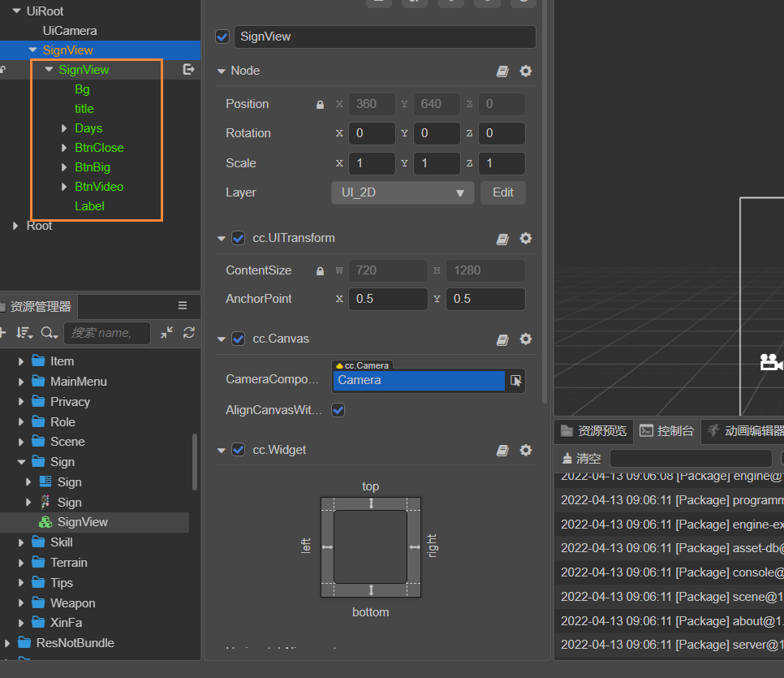
Task: Click the asset search name input field
Action: [108, 333]
